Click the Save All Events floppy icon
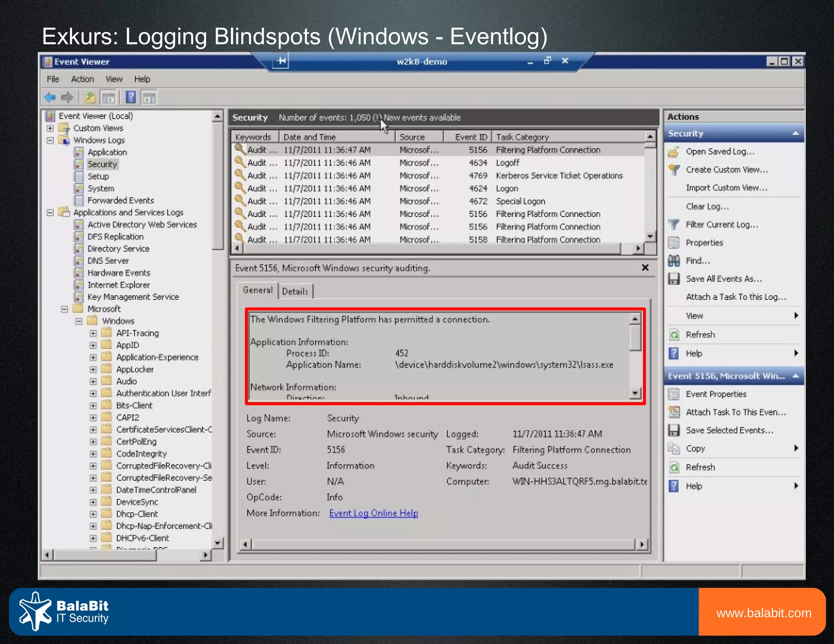834x644 pixels. point(674,279)
